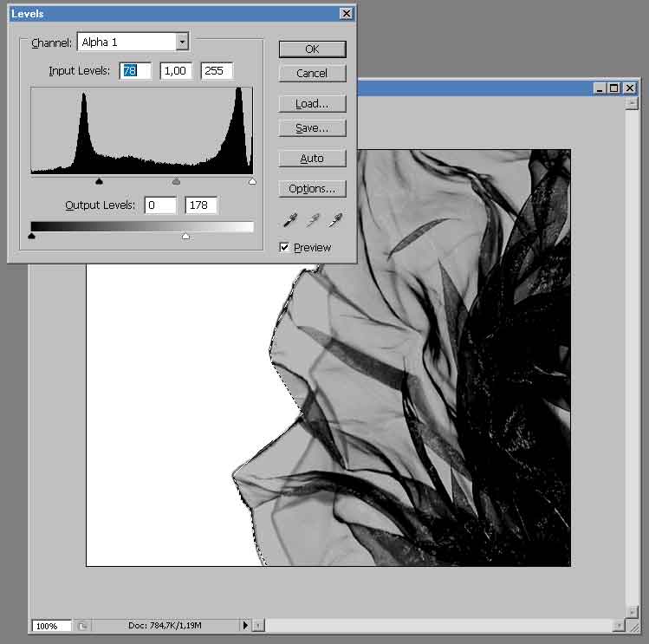Image resolution: width=649 pixels, height=644 pixels.
Task: Select the black point eyedropper
Action: click(x=290, y=220)
